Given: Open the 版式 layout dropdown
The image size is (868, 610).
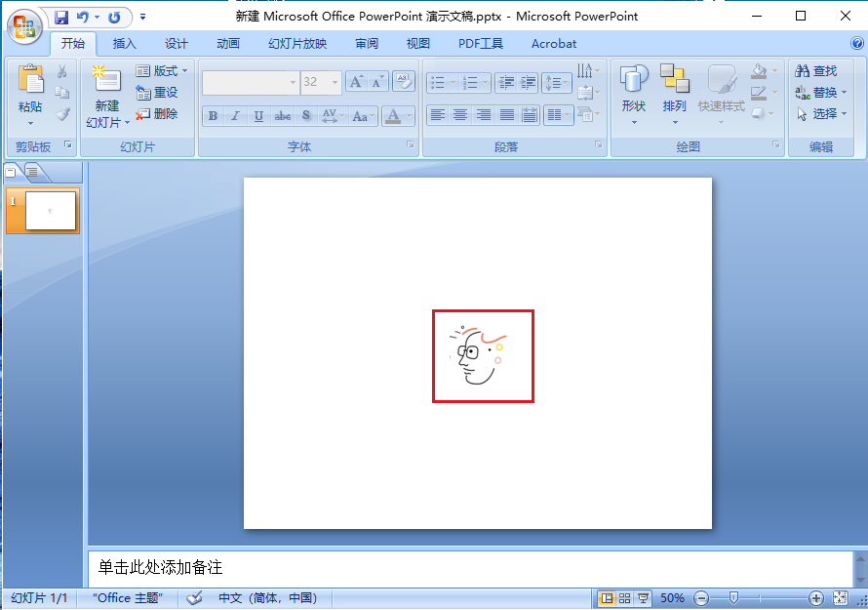Looking at the screenshot, I should [162, 71].
